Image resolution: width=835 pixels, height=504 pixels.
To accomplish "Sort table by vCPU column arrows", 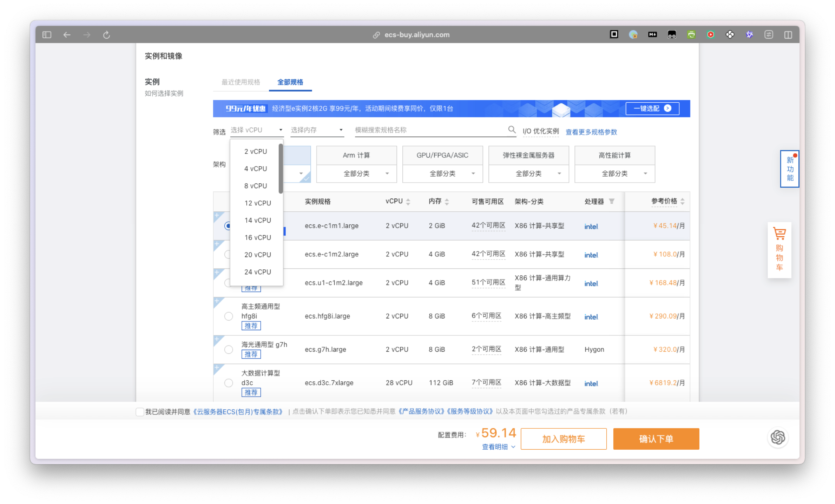I will click(x=408, y=202).
